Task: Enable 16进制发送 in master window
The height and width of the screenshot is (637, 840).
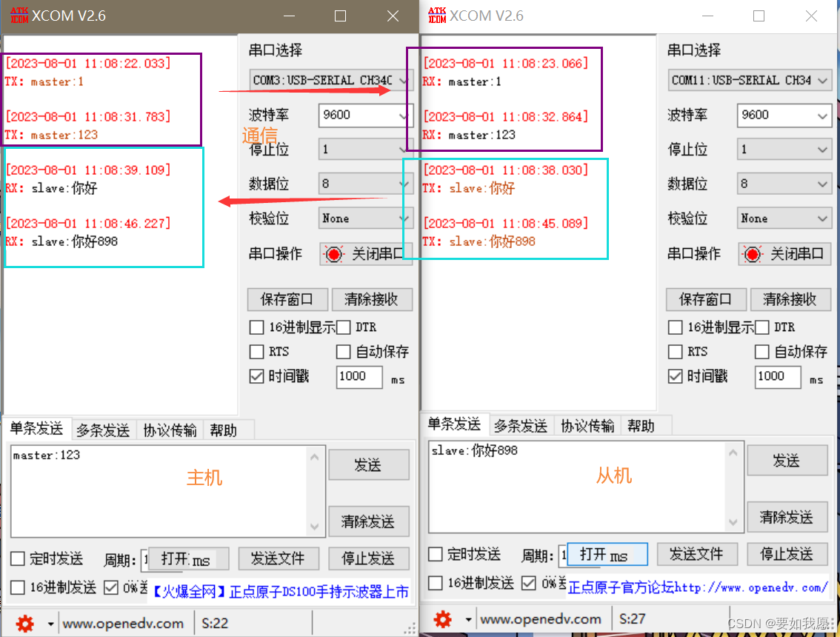Action: [18, 587]
